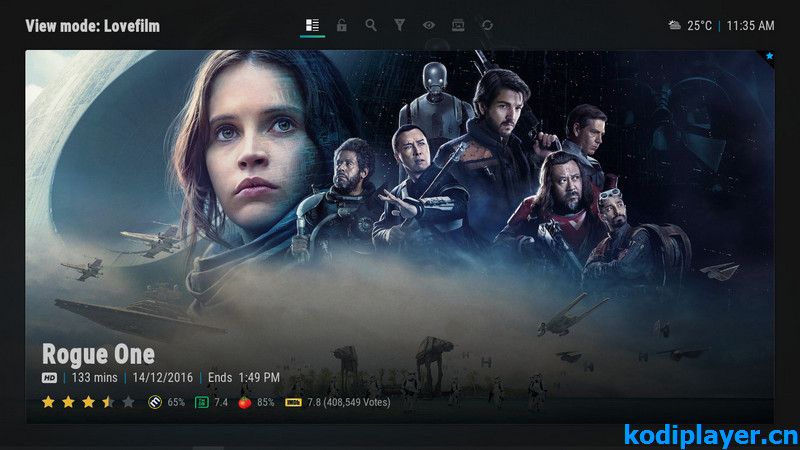Click the 133 mins runtime
This screenshot has width=800, height=450.
tap(94, 378)
